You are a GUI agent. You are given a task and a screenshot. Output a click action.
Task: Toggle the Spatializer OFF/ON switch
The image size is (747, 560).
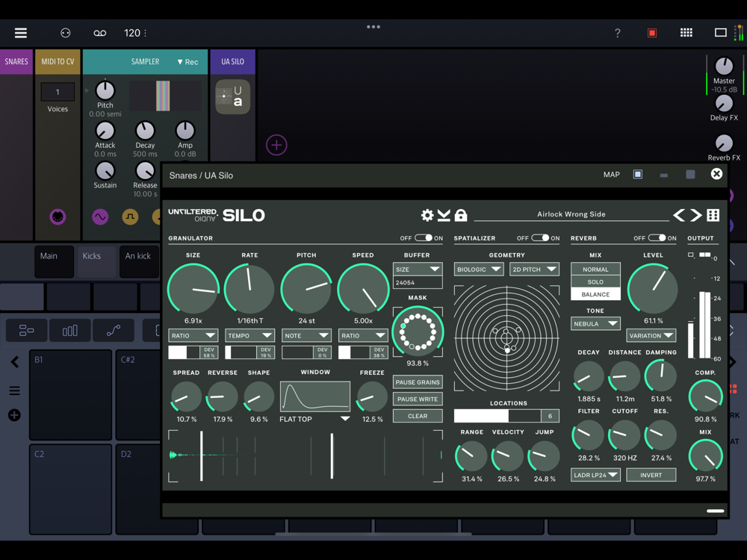pos(540,237)
